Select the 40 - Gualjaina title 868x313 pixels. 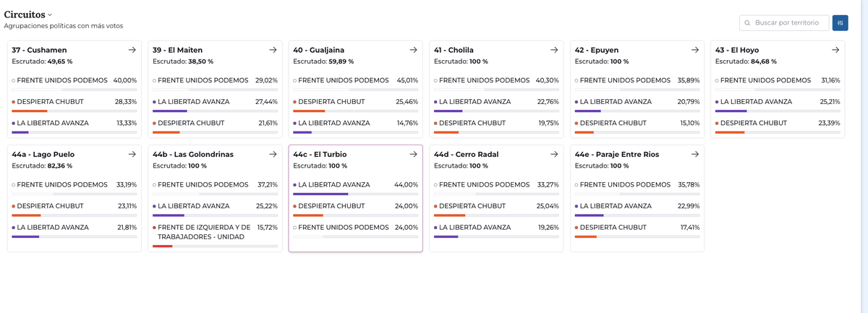pos(319,51)
